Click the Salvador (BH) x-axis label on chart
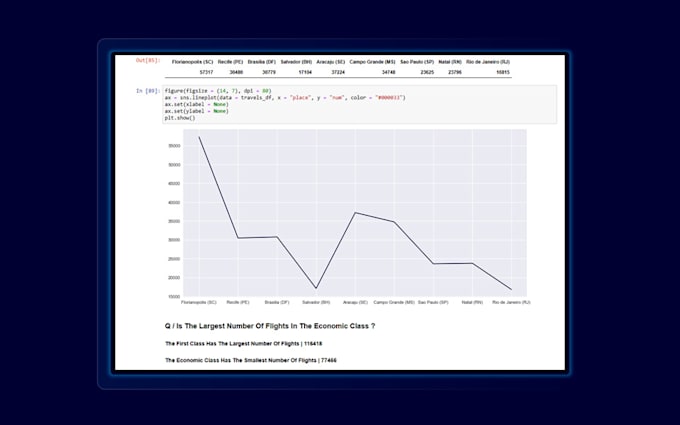The width and height of the screenshot is (680, 425). (x=316, y=302)
